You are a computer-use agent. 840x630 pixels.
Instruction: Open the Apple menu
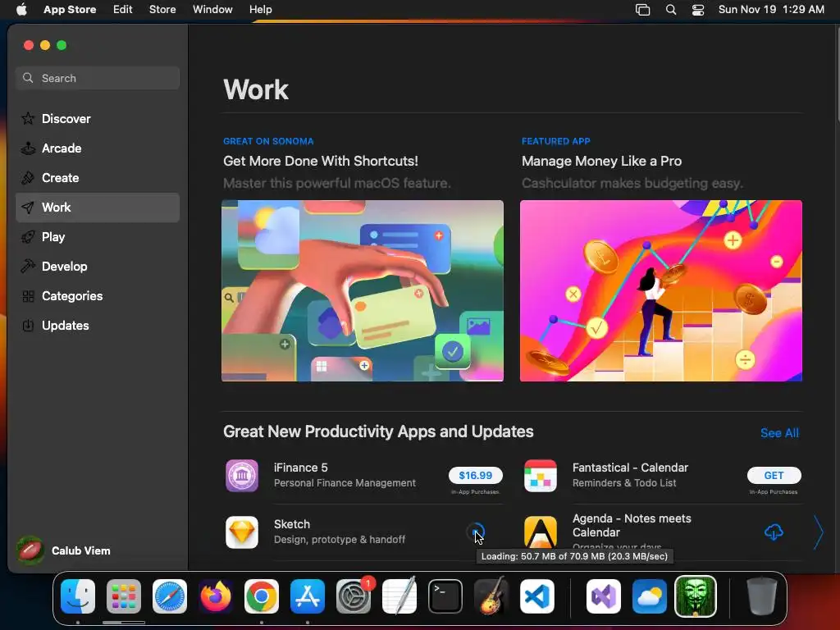(x=21, y=10)
